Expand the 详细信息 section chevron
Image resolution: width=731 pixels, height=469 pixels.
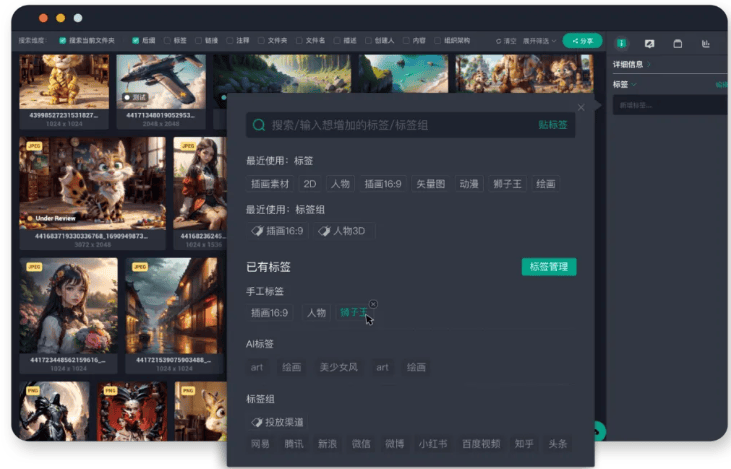click(650, 64)
